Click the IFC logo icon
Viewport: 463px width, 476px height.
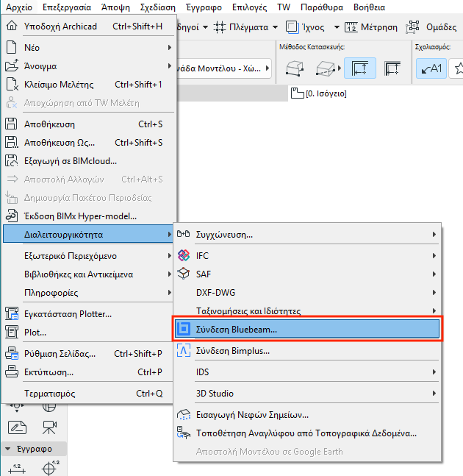click(184, 255)
